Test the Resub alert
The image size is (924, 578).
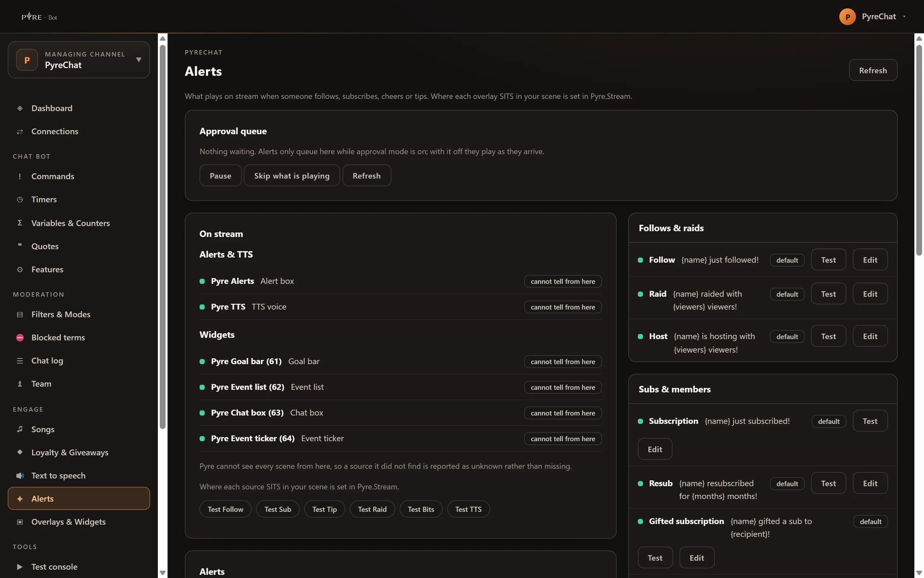[828, 484]
